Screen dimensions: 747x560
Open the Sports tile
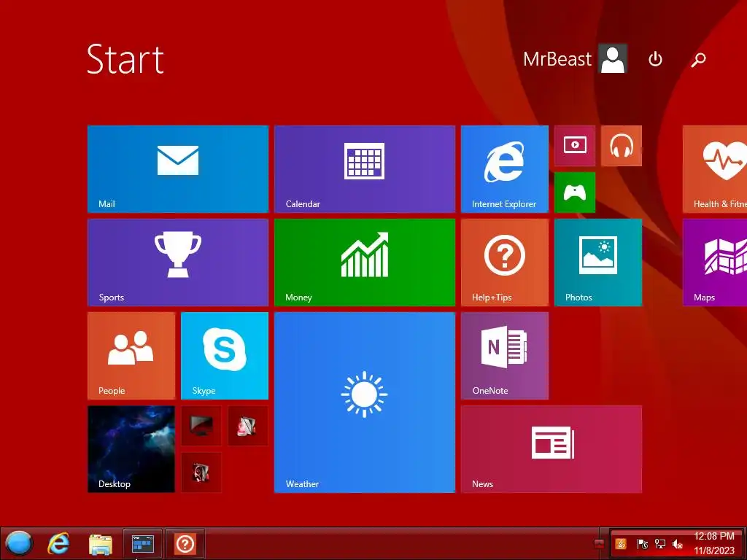178,262
